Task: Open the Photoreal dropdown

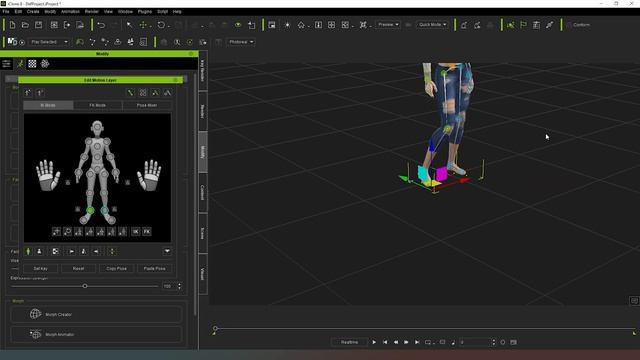Action: click(241, 42)
